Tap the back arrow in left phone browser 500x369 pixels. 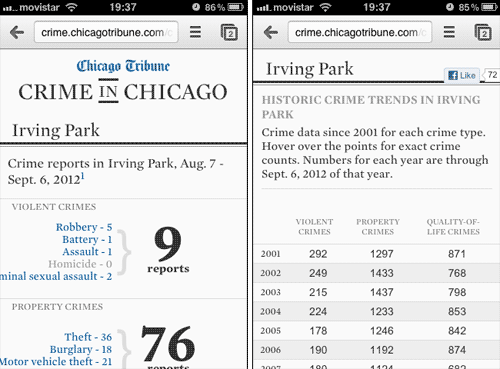click(x=17, y=33)
